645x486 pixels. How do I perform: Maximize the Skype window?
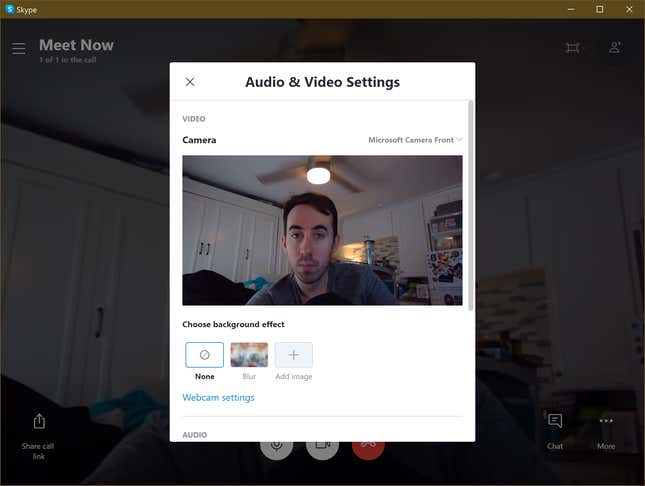600,9
